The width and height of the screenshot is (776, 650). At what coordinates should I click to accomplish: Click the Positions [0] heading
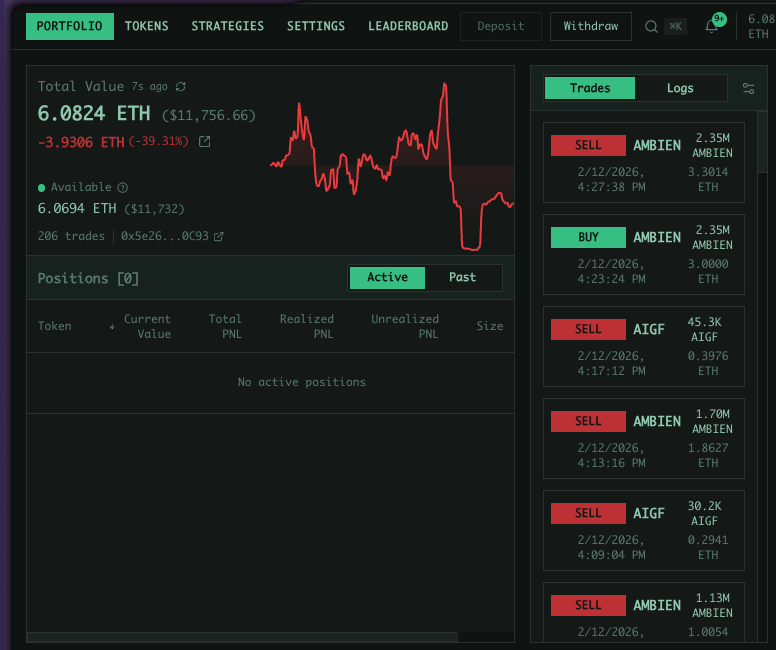[x=88, y=278]
